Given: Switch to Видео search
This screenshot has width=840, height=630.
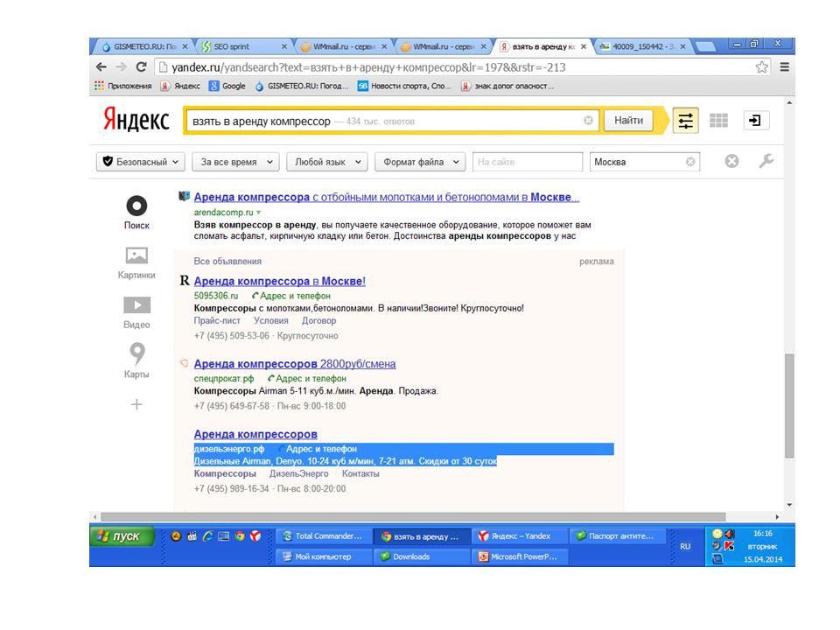Looking at the screenshot, I should coord(136,312).
